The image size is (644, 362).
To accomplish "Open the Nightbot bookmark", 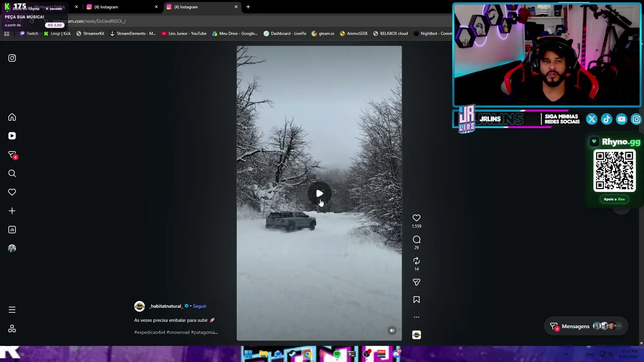I will [433, 34].
